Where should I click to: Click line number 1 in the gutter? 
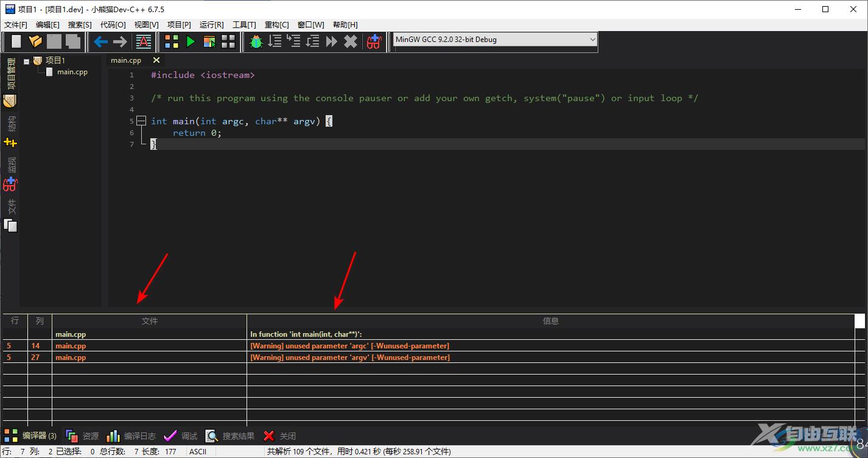pos(131,75)
